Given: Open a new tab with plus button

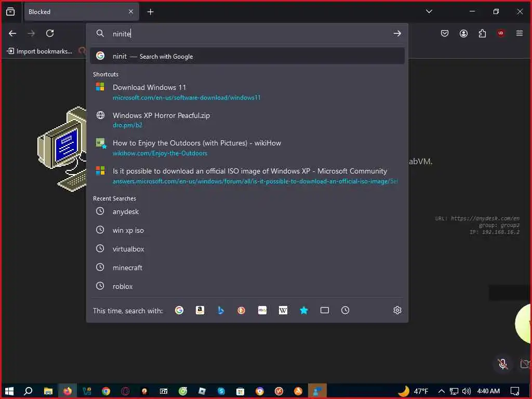Looking at the screenshot, I should tap(150, 12).
